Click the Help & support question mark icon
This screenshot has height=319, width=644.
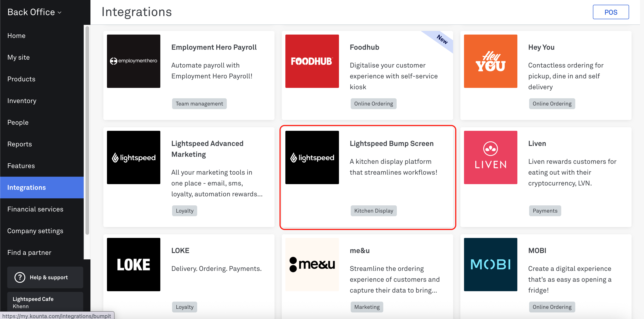coord(20,277)
